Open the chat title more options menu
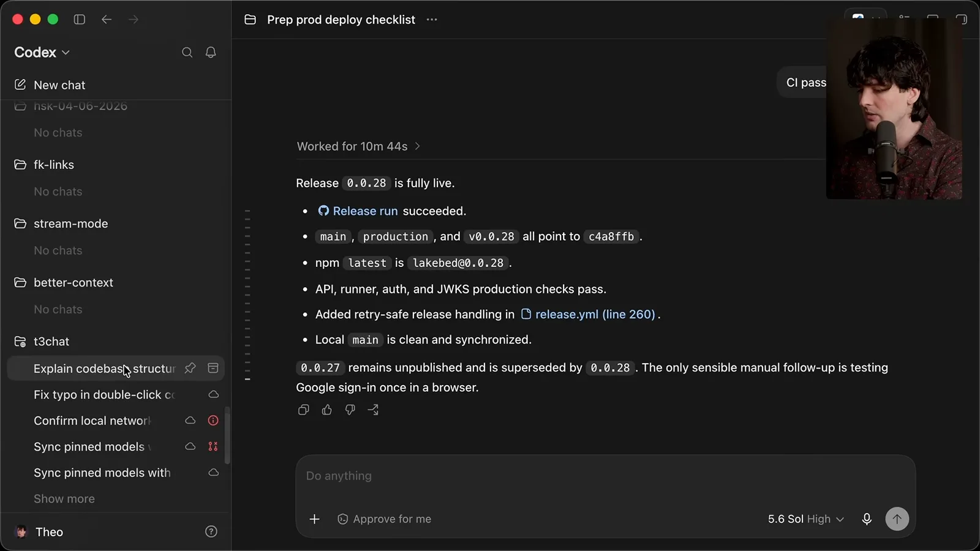The height and width of the screenshot is (551, 980). coord(432,20)
